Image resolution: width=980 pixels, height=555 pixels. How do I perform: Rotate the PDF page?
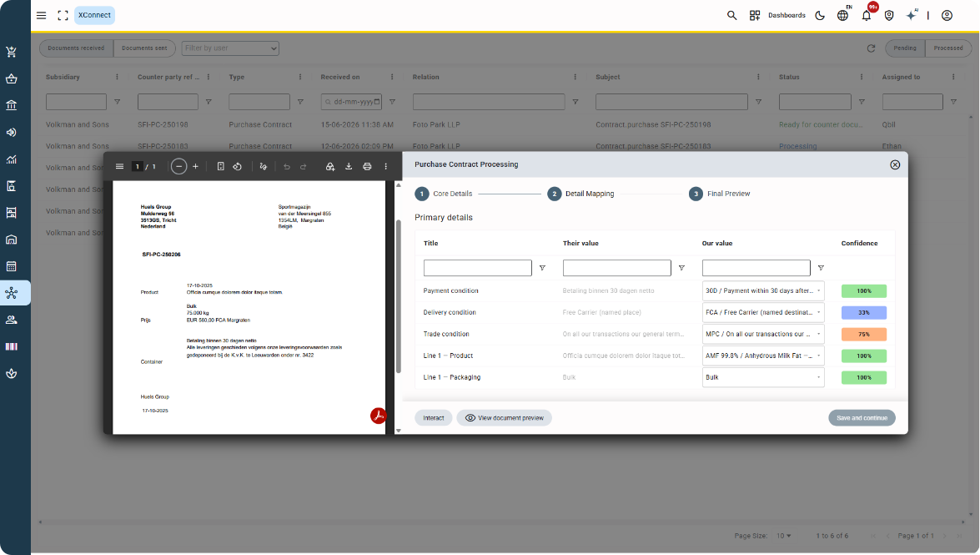[x=238, y=166]
